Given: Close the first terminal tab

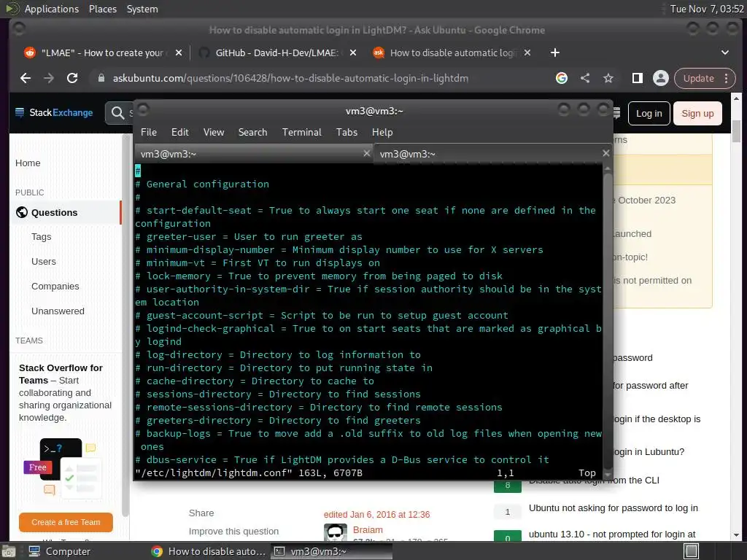Looking at the screenshot, I should (366, 153).
